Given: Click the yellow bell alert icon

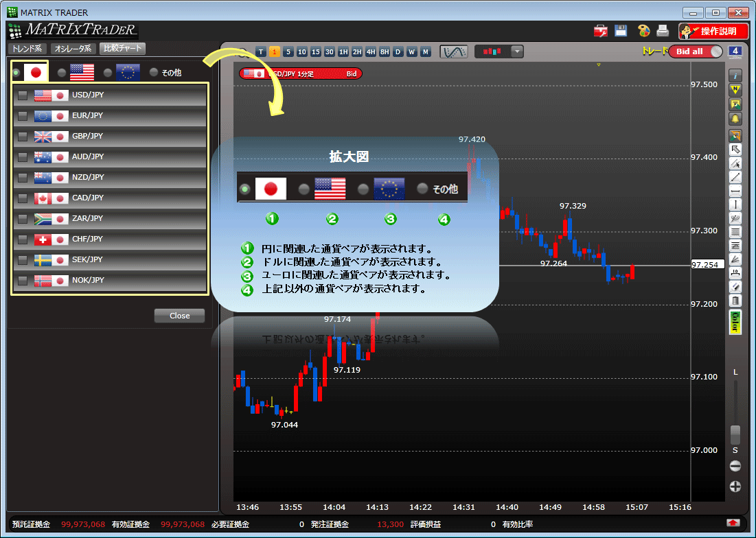Looking at the screenshot, I should tap(735, 119).
